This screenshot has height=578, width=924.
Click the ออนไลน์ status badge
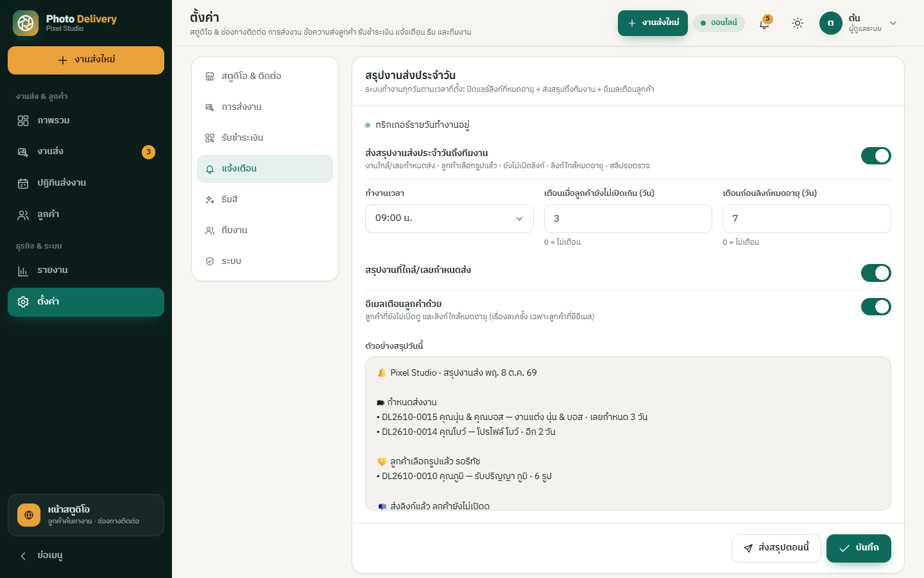[x=719, y=22]
